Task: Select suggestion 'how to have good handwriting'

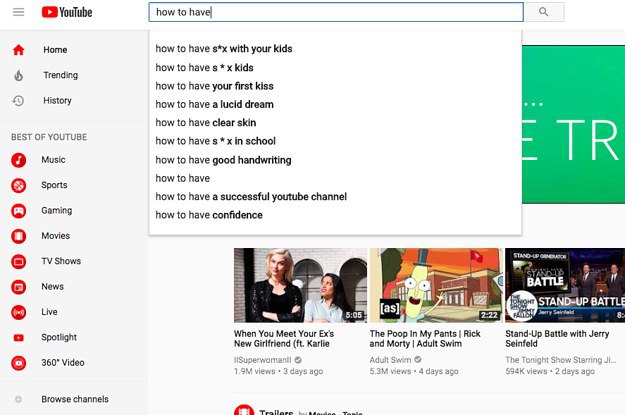Action: (x=335, y=160)
